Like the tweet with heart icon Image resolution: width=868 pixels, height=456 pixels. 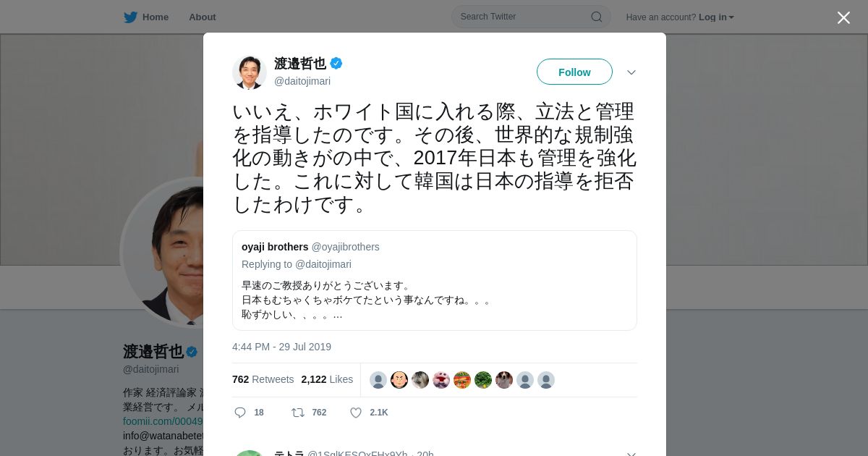356,413
